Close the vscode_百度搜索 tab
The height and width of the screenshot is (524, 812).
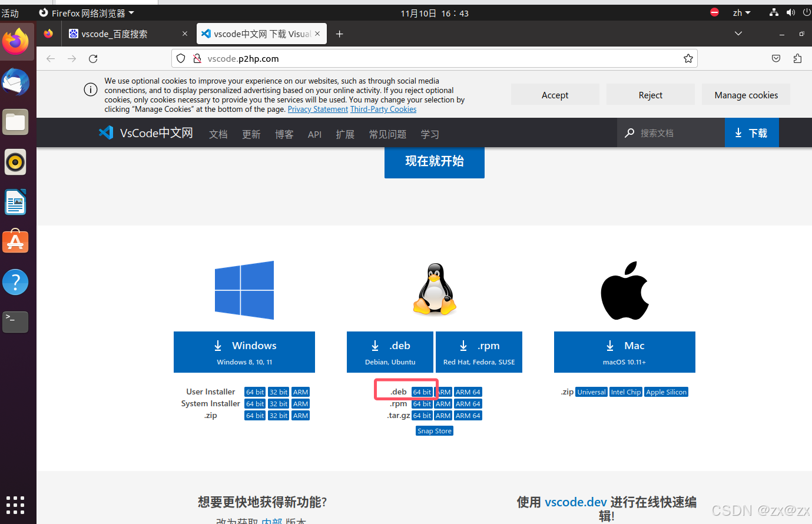click(x=184, y=34)
